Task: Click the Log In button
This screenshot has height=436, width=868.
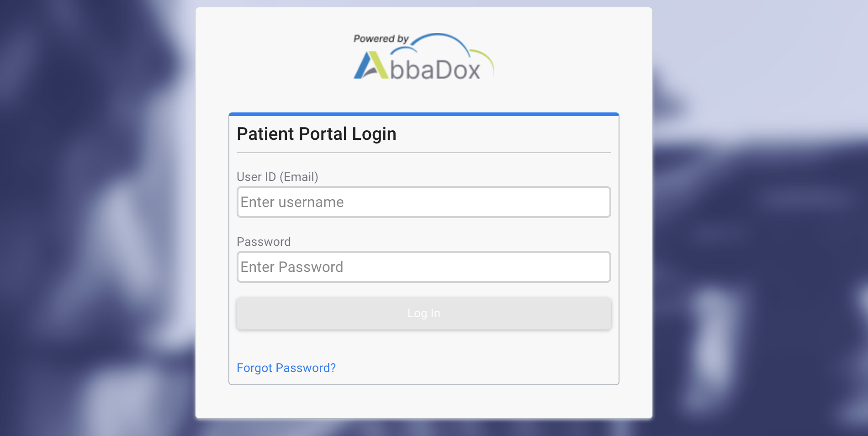Action: (423, 314)
